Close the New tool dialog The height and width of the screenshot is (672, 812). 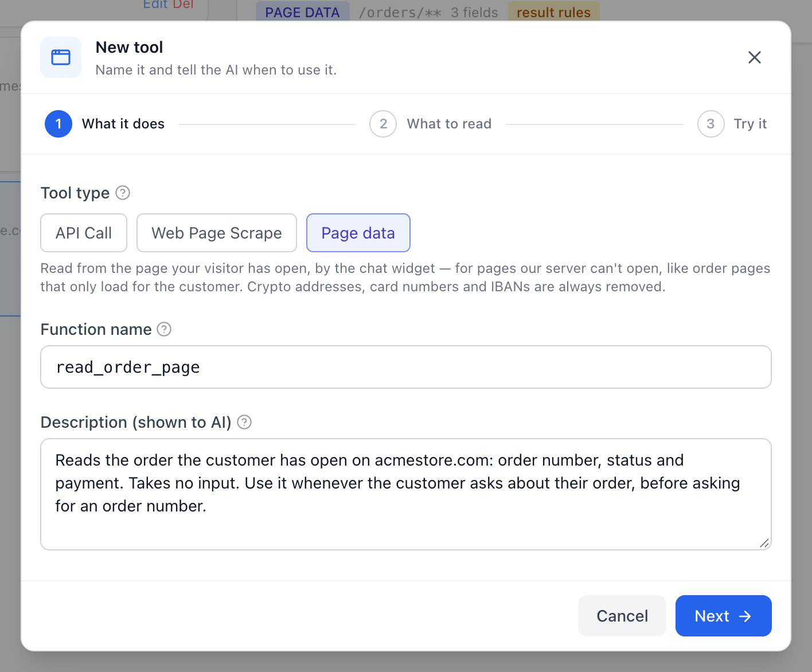(x=755, y=57)
